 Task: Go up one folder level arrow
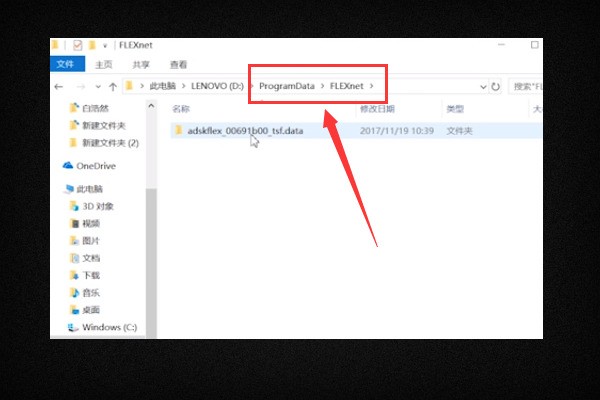click(113, 87)
